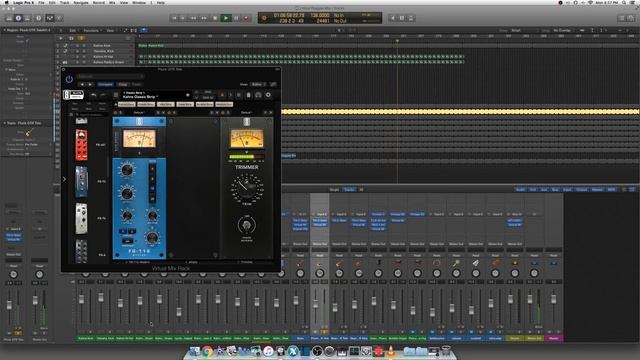Toggle the Mixer icon in control bar
The image size is (640, 360).
(50, 18)
